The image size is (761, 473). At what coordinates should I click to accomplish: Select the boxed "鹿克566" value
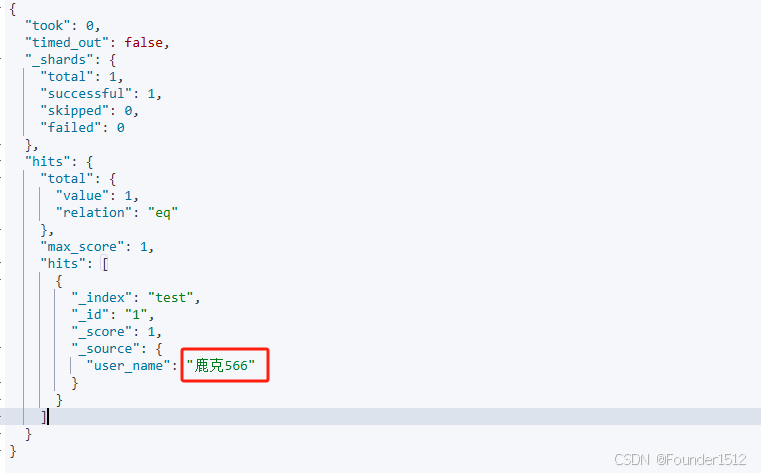coord(221,365)
